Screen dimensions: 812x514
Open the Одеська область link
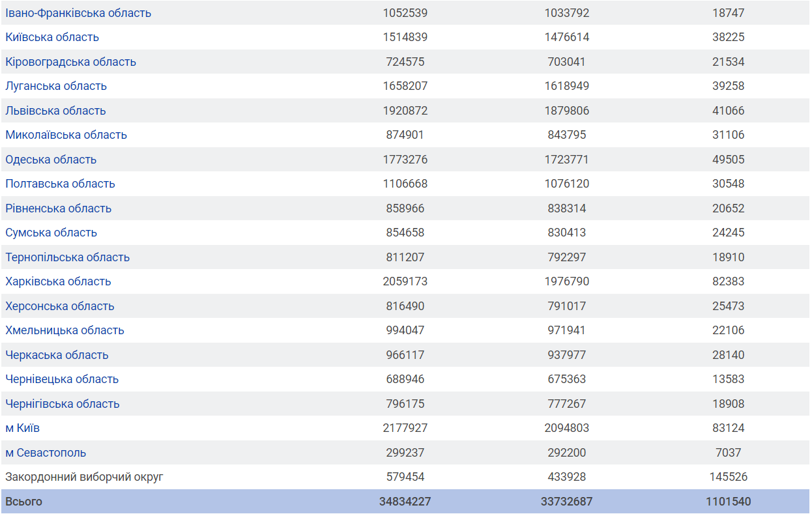click(51, 160)
